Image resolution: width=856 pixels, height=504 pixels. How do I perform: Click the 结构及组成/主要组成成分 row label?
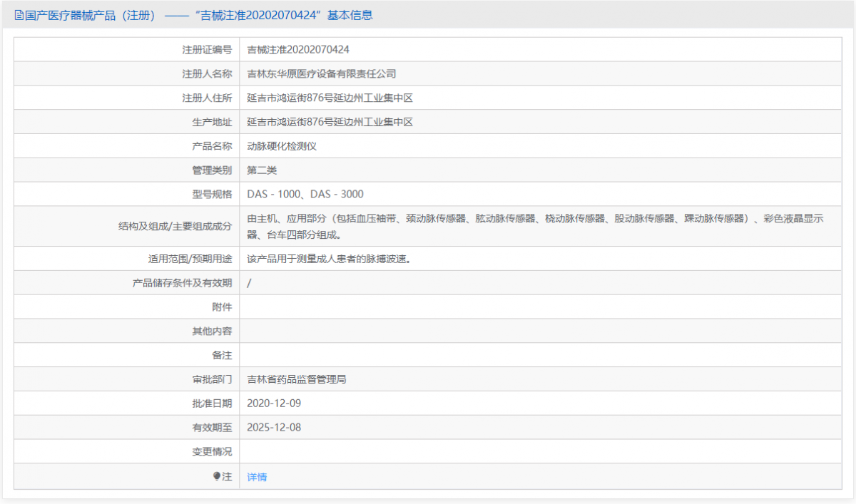(x=176, y=225)
